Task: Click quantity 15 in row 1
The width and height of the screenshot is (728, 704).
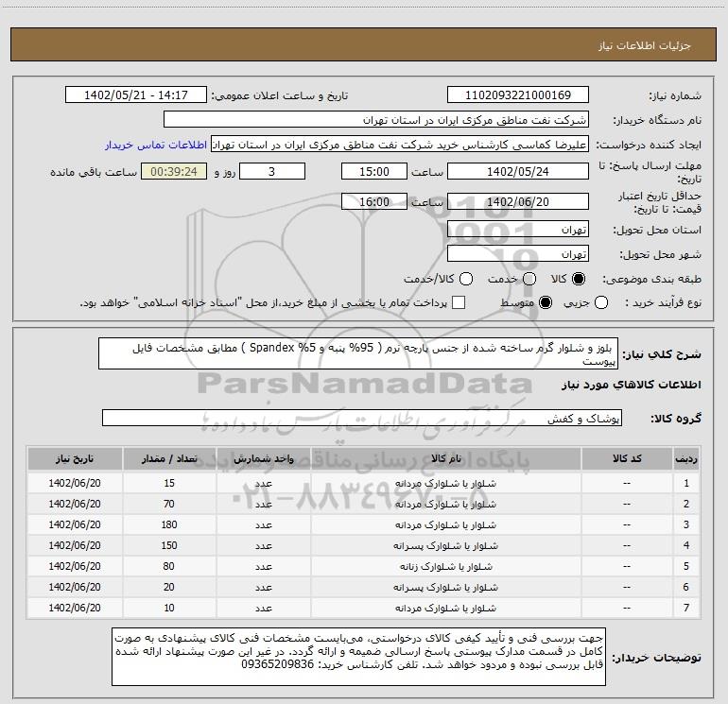Action: [169, 483]
